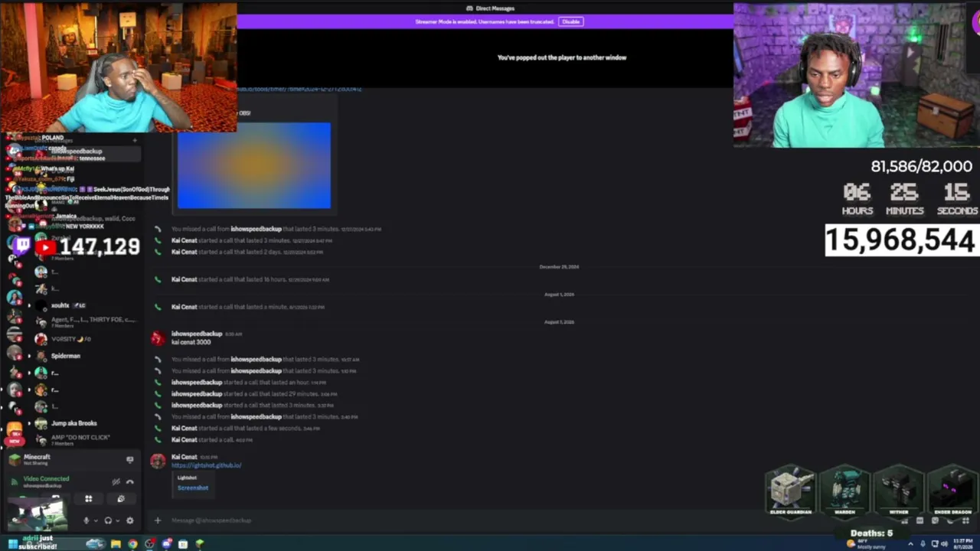The height and width of the screenshot is (551, 980).
Task: Click Wither boss card
Action: pyautogui.click(x=899, y=491)
